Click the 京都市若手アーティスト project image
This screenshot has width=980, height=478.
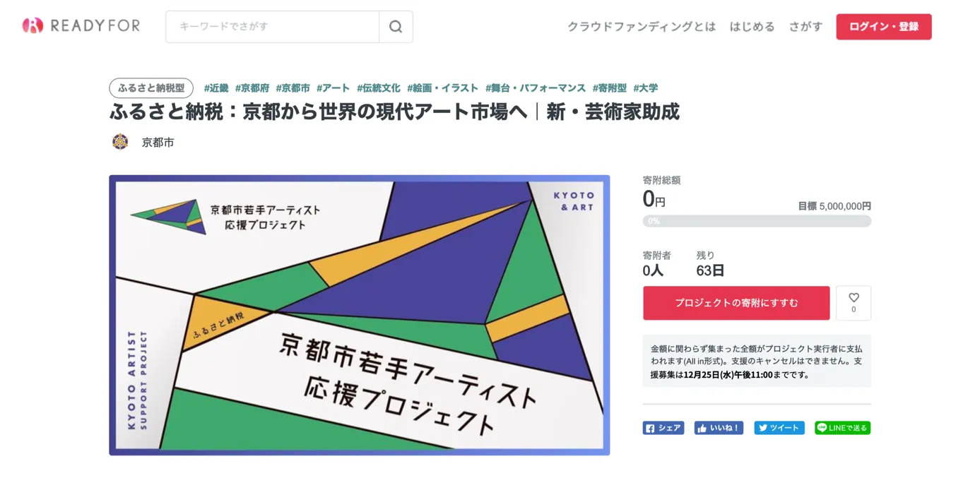pyautogui.click(x=359, y=315)
